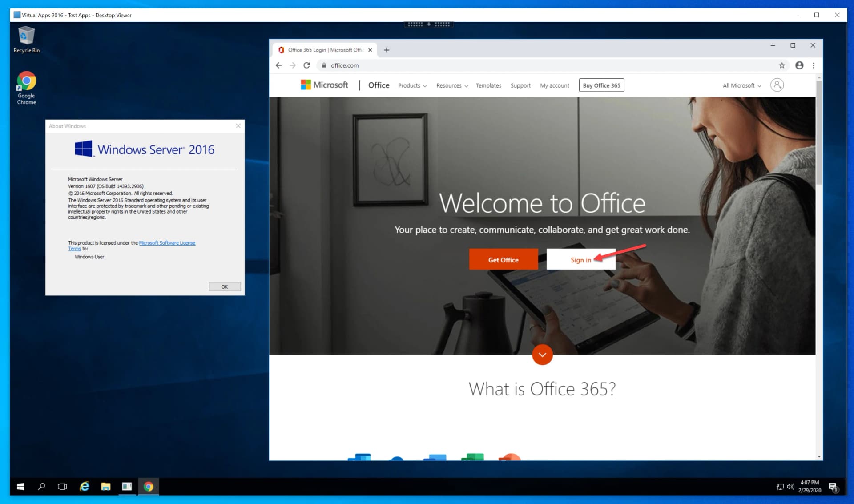
Task: Reload the office.com page
Action: (306, 65)
